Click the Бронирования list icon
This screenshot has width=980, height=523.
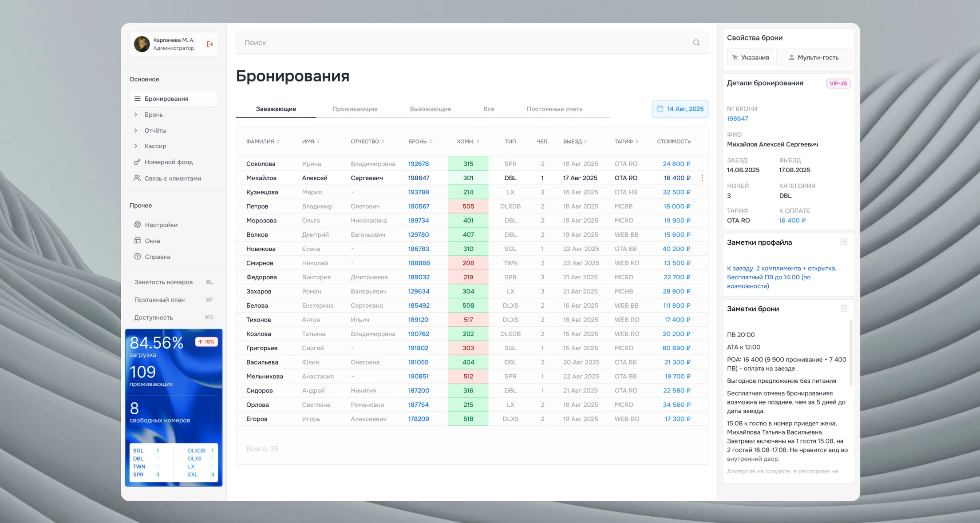pos(137,99)
